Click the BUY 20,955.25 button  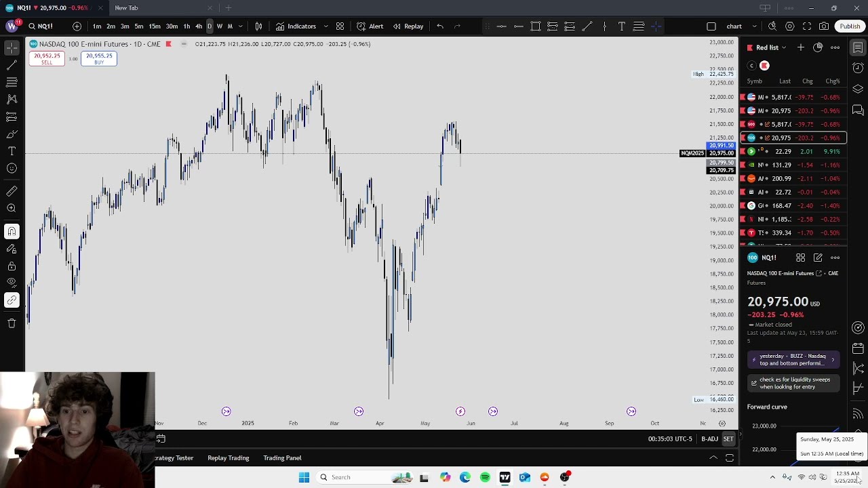99,59
